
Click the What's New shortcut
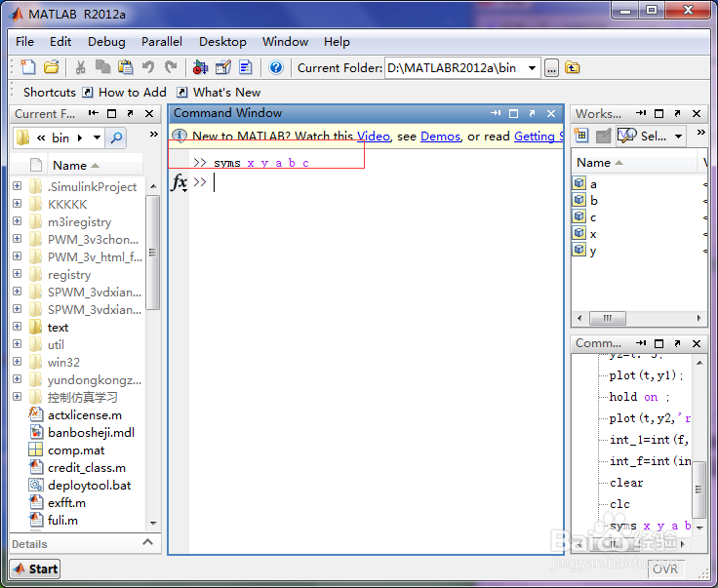tap(219, 93)
